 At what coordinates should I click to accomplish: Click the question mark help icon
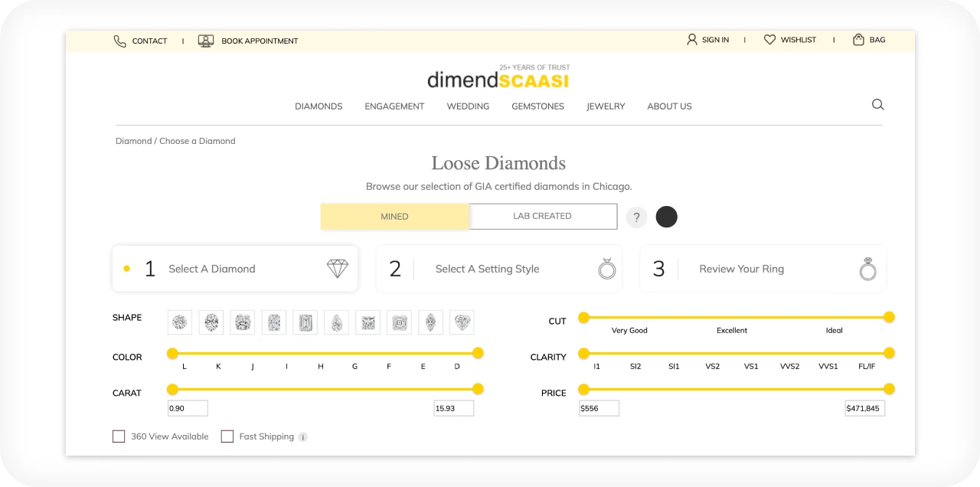(x=636, y=217)
